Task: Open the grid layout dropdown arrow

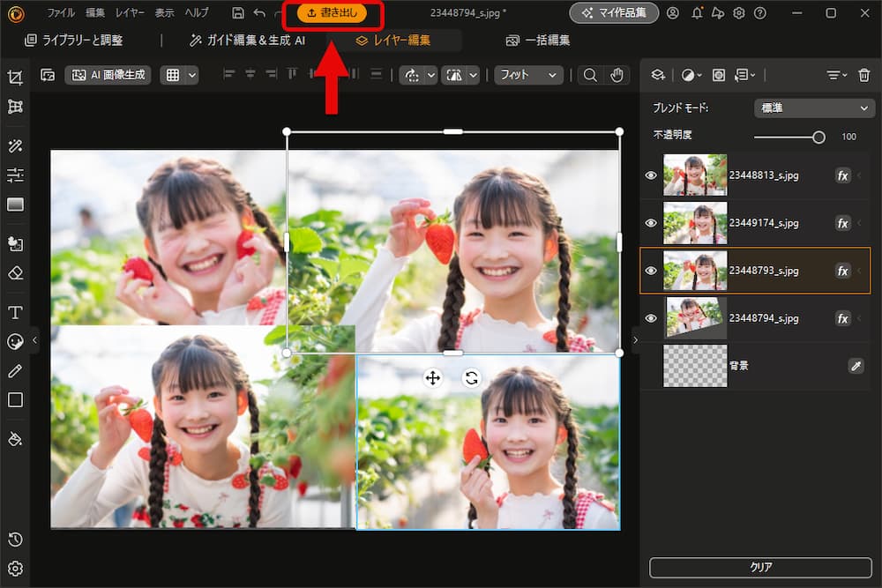Action: coord(192,75)
